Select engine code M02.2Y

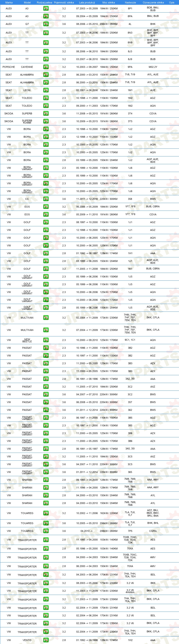tap(153, 67)
